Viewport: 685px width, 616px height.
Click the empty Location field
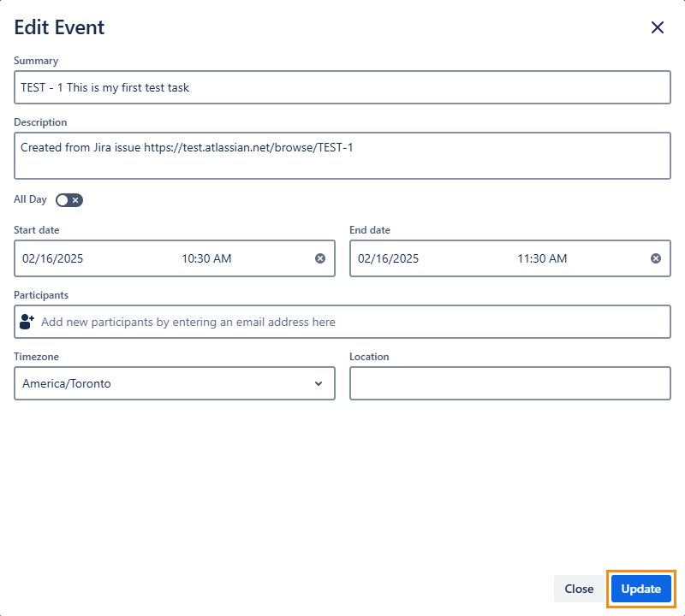point(509,383)
